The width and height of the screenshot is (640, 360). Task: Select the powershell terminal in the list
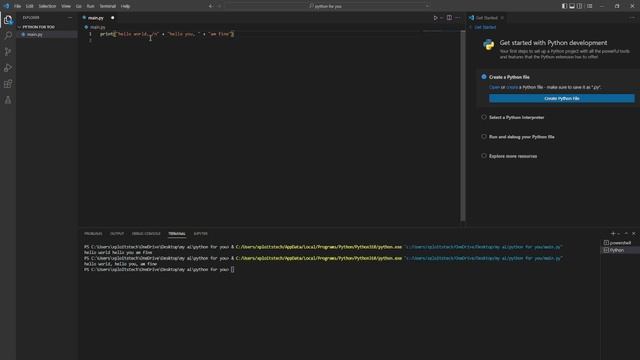618,243
